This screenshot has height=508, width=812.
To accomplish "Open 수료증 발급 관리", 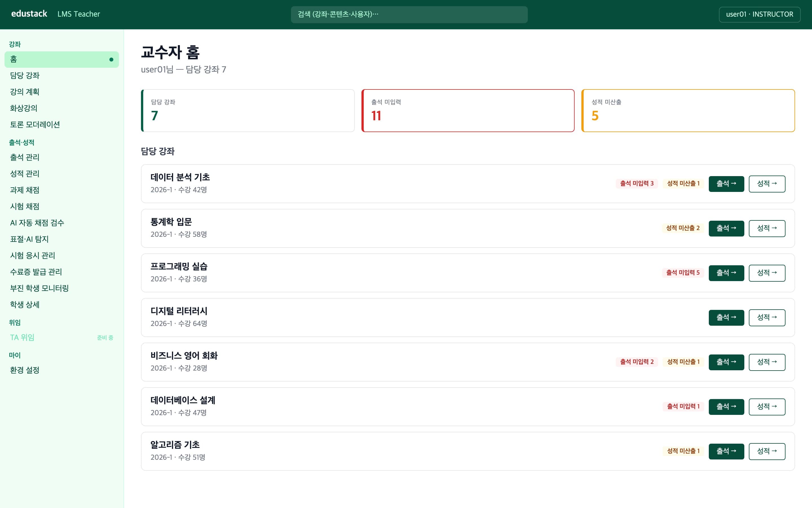I will [62, 272].
